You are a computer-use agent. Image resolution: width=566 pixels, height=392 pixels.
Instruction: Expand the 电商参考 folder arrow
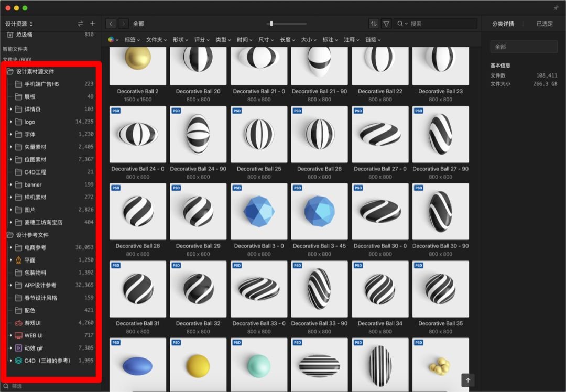pos(11,247)
